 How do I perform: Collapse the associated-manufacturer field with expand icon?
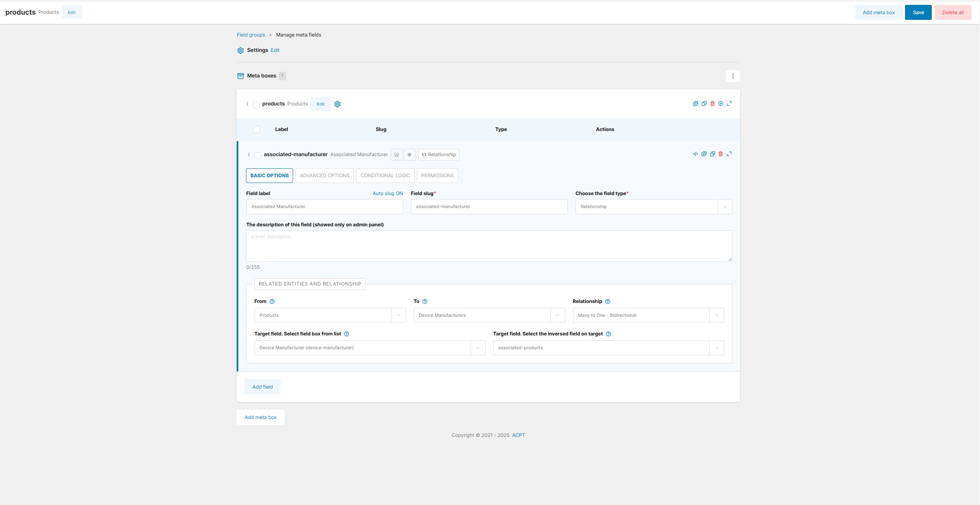729,154
